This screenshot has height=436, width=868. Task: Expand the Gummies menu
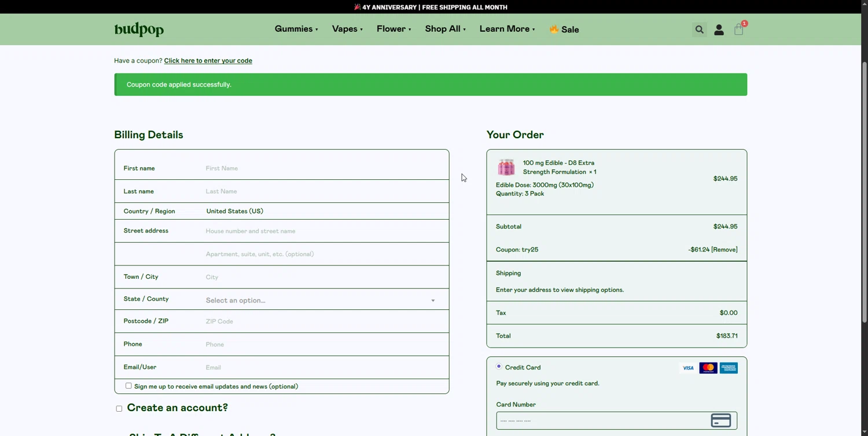tap(296, 29)
